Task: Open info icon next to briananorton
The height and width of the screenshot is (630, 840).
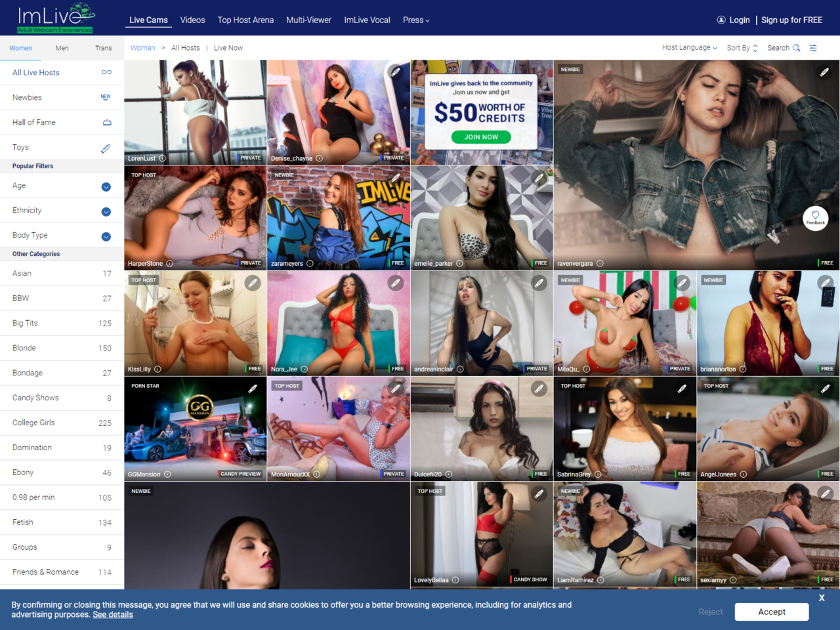Action: click(x=743, y=369)
